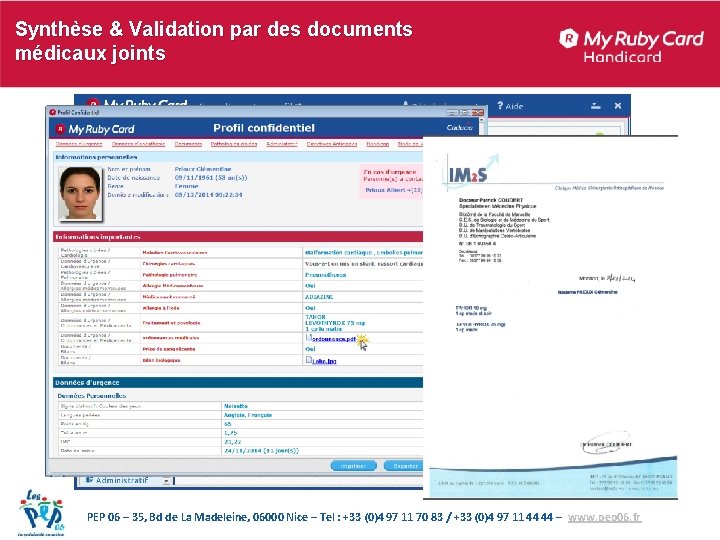Open the Aide help in the back window
Screen dimensions: 720x540
click(x=510, y=106)
